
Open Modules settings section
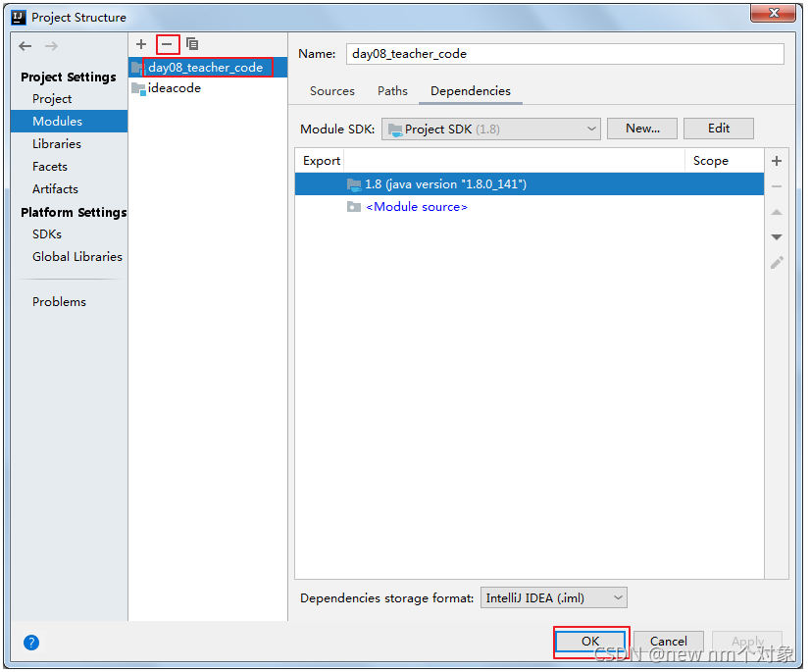[70, 121]
